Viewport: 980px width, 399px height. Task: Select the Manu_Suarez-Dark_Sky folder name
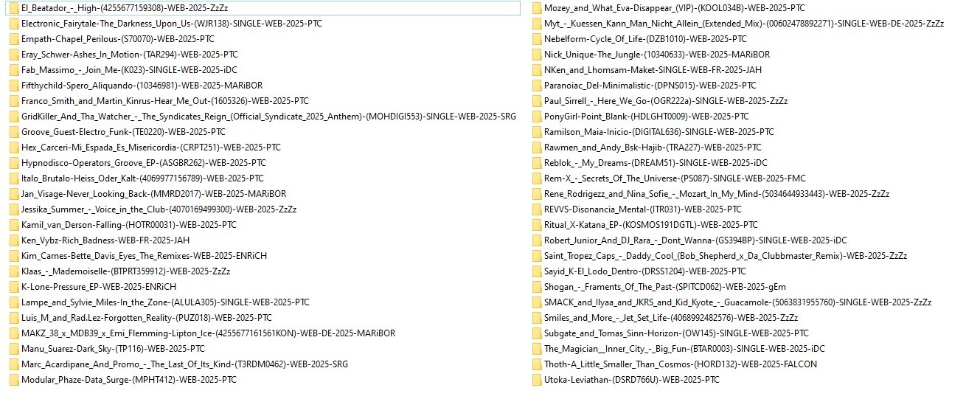point(113,349)
